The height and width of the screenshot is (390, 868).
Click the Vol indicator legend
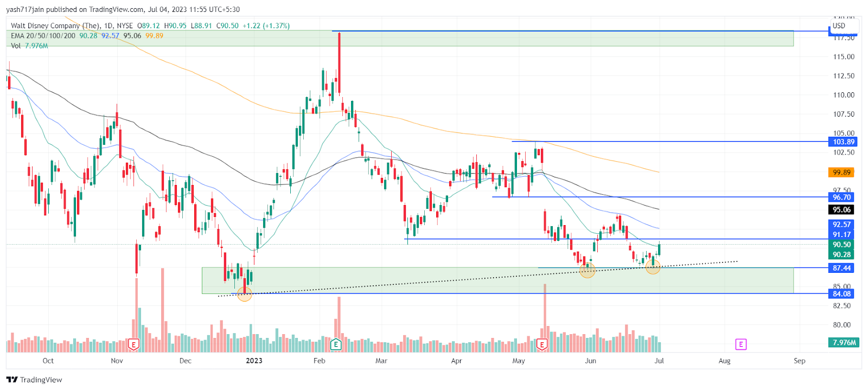[x=16, y=46]
